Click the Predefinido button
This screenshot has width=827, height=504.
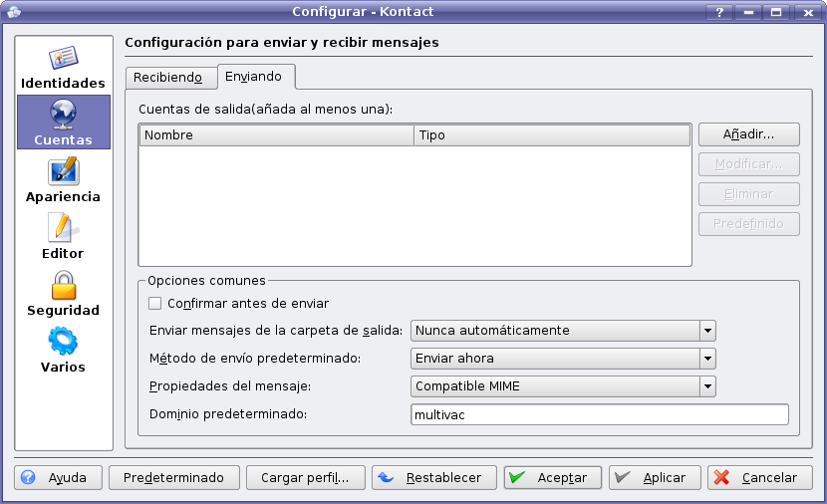(749, 224)
